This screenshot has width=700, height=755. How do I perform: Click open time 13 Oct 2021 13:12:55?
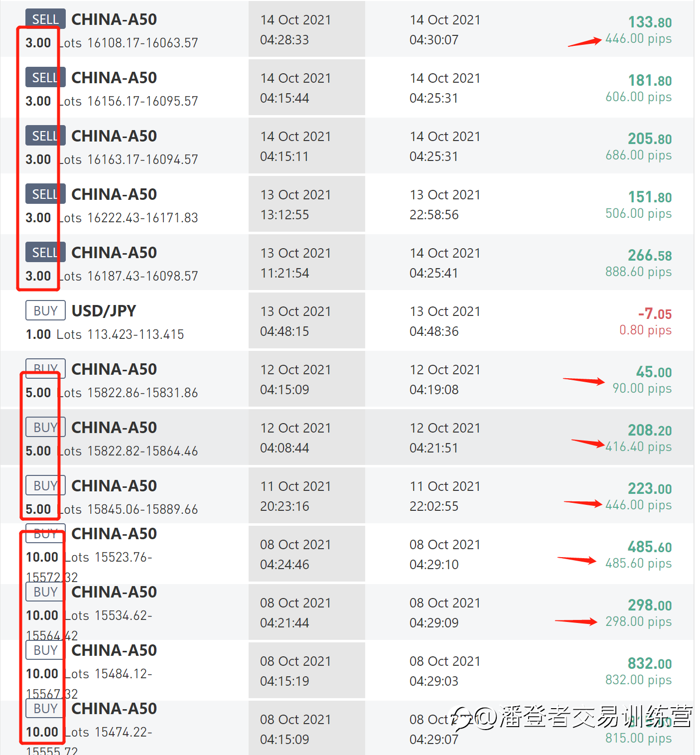[x=295, y=204]
